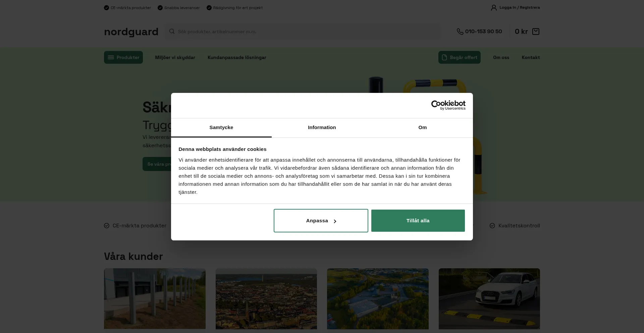This screenshot has width=644, height=333.
Task: Click the document icon on Begär offert
Action: point(444,57)
